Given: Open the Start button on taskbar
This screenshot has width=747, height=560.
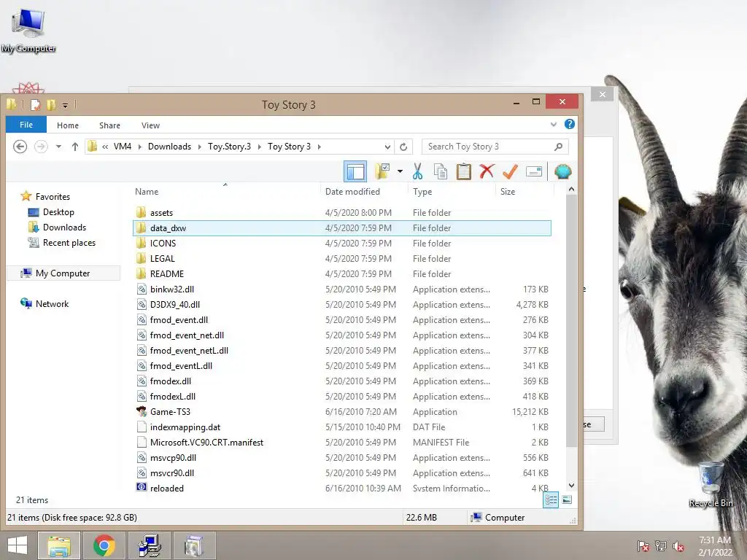Looking at the screenshot, I should pyautogui.click(x=18, y=545).
